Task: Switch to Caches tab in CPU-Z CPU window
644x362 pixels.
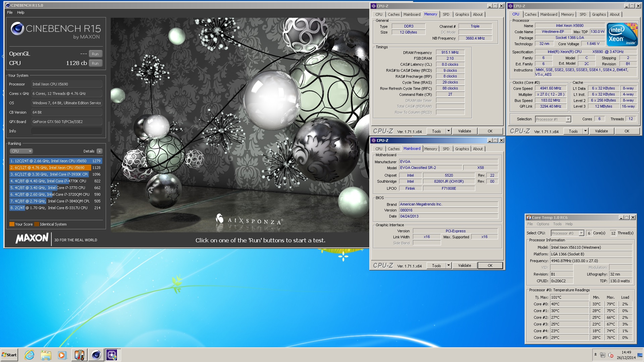Action: coord(530,14)
